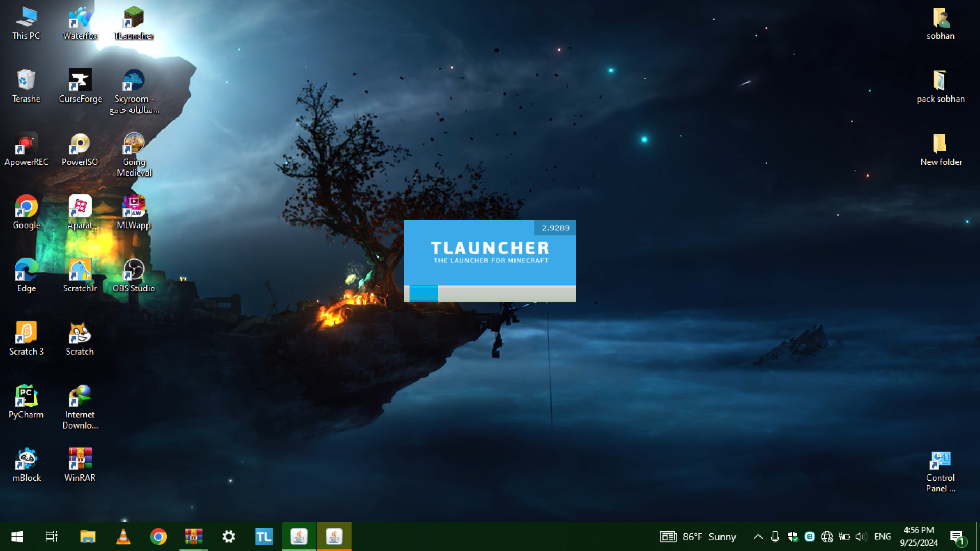Select the Aparat desktop shortcut

pyautogui.click(x=80, y=213)
